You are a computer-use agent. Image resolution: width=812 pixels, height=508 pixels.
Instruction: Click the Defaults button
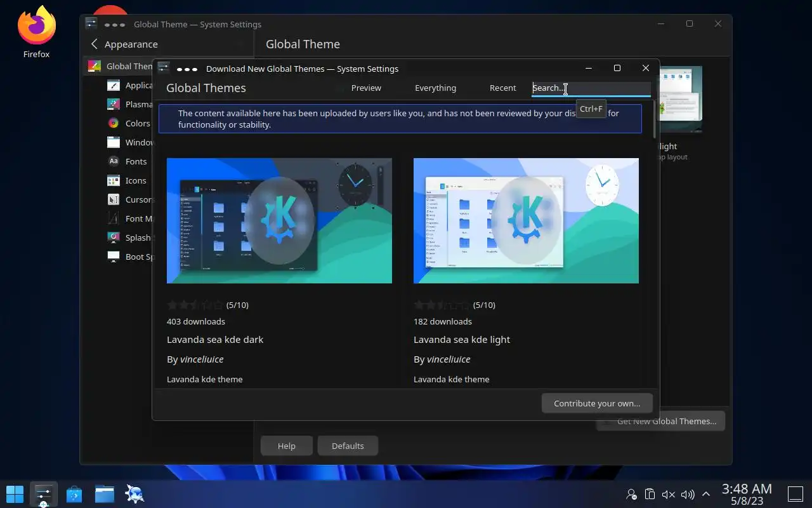point(348,446)
